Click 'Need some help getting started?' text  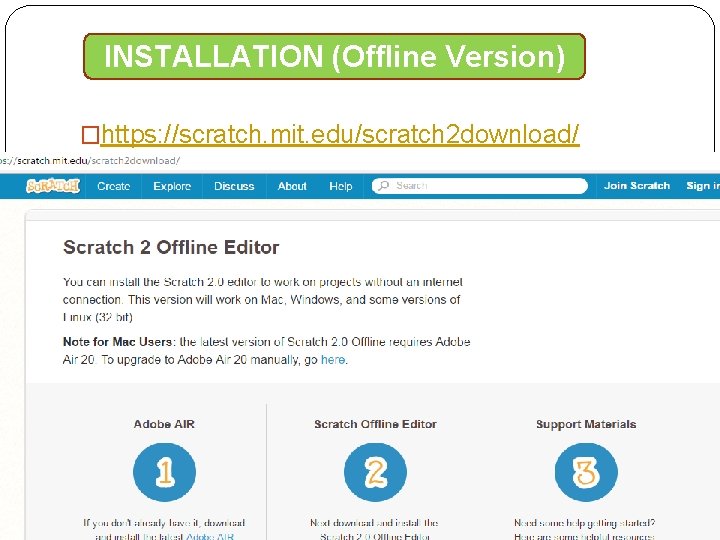pos(585,523)
